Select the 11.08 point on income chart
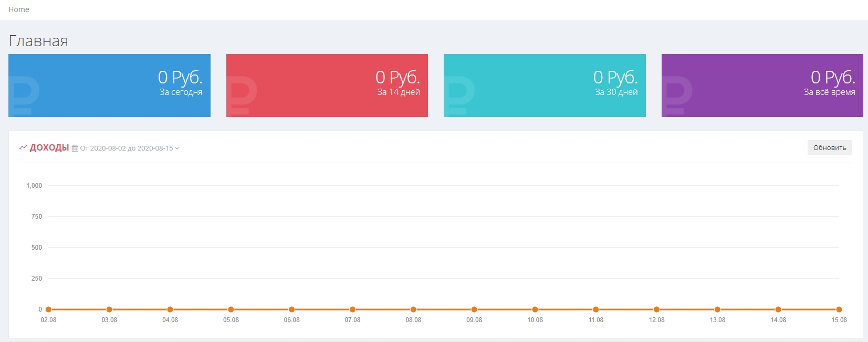868x342 pixels. tap(596, 309)
